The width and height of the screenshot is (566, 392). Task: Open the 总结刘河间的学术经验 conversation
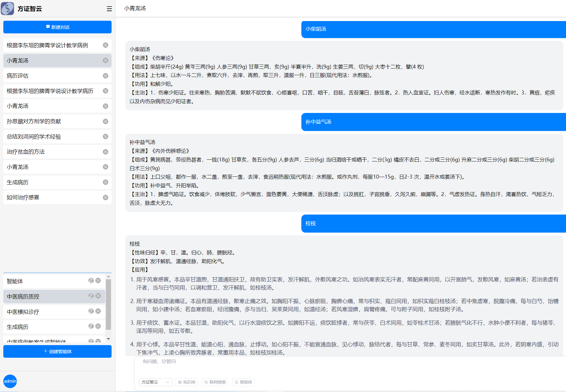(34, 137)
